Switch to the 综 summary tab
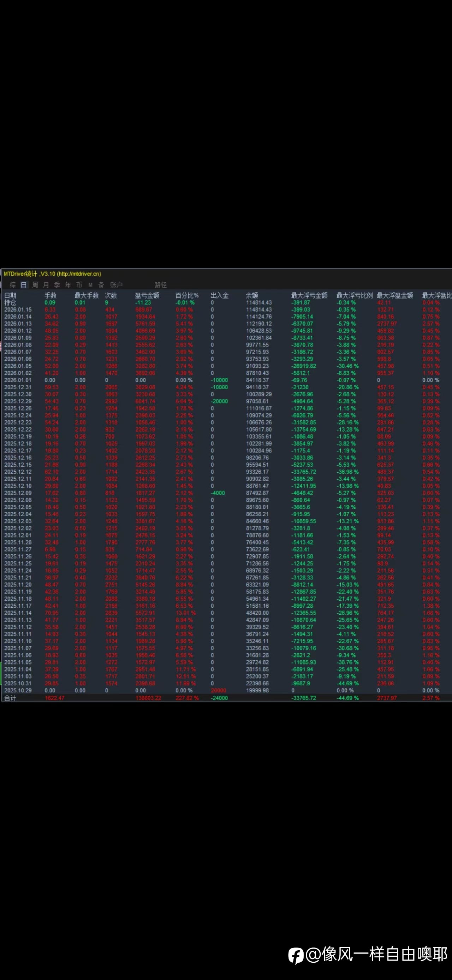 (13, 284)
